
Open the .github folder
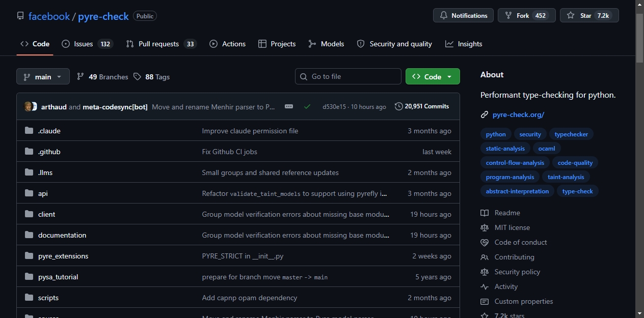click(49, 152)
